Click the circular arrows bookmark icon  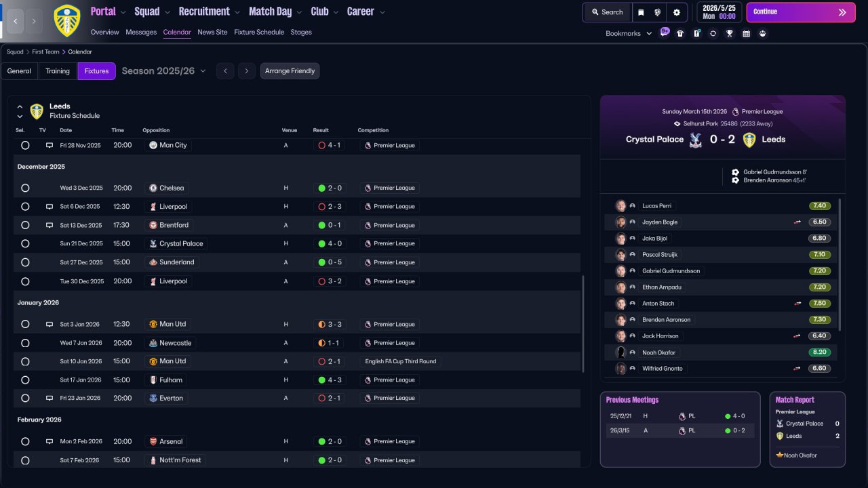tap(713, 33)
